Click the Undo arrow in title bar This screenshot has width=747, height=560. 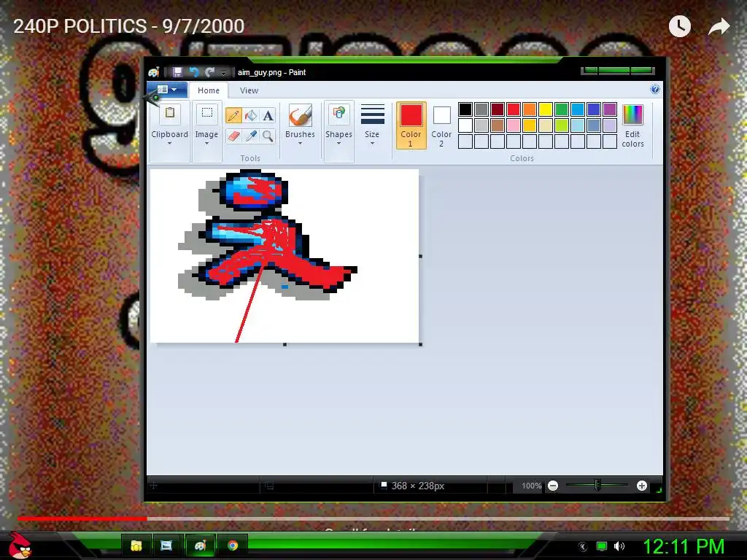click(x=194, y=72)
